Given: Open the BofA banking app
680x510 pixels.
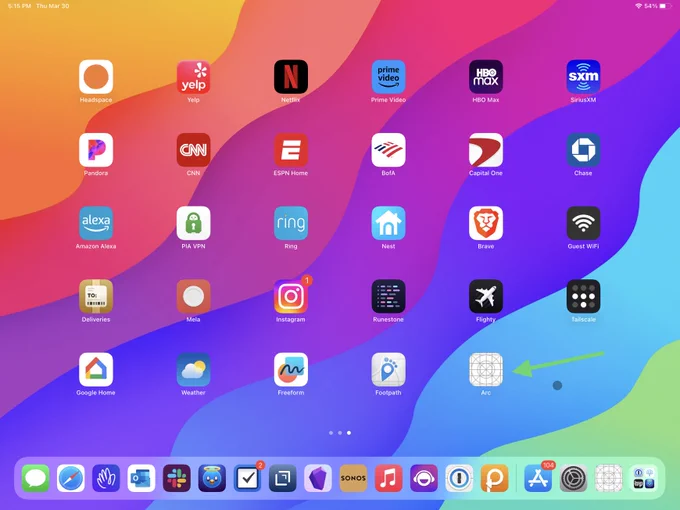Looking at the screenshot, I should (389, 150).
